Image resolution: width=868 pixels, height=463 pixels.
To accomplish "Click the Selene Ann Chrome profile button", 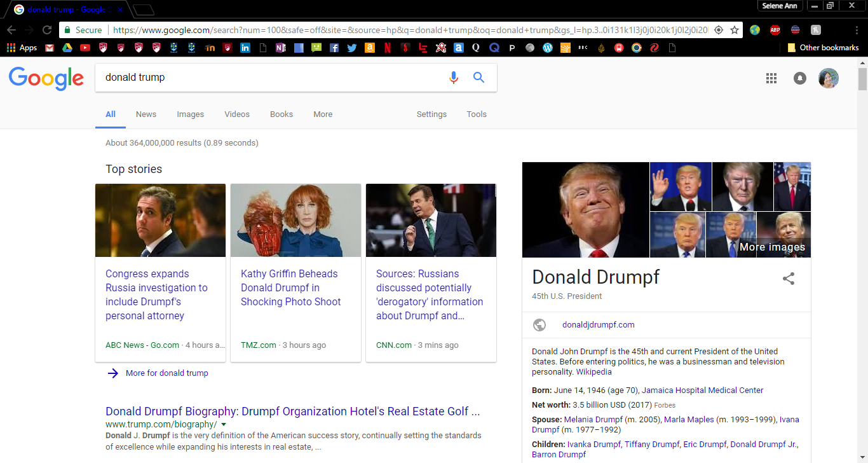I will pos(781,6).
